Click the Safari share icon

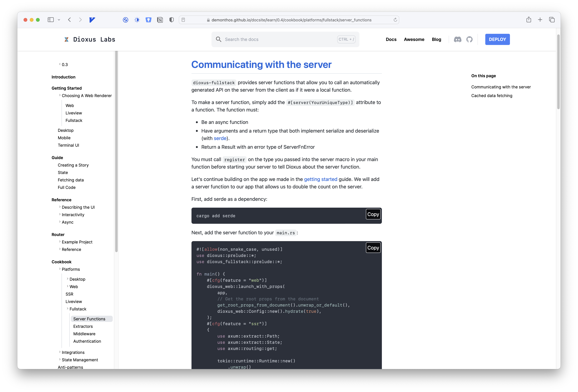[529, 20]
